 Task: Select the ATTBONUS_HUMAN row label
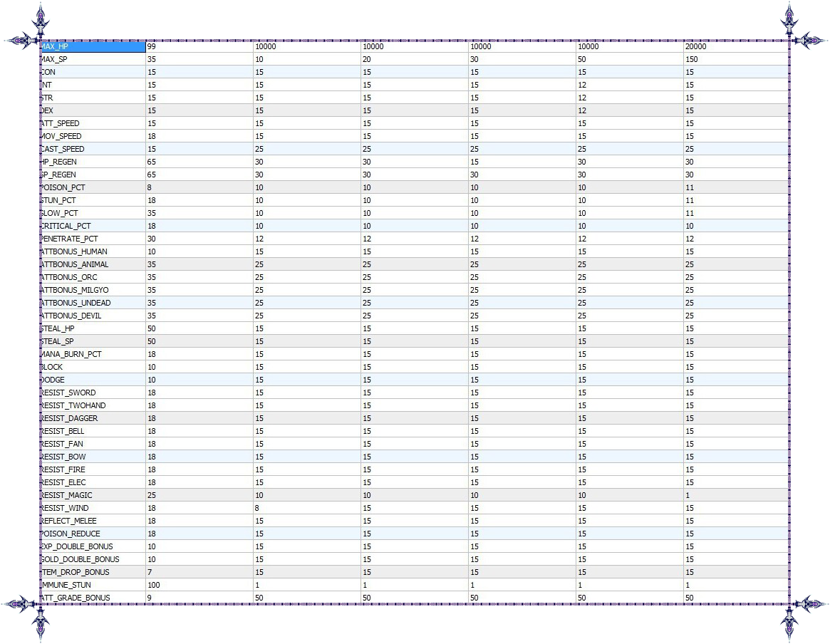point(73,251)
